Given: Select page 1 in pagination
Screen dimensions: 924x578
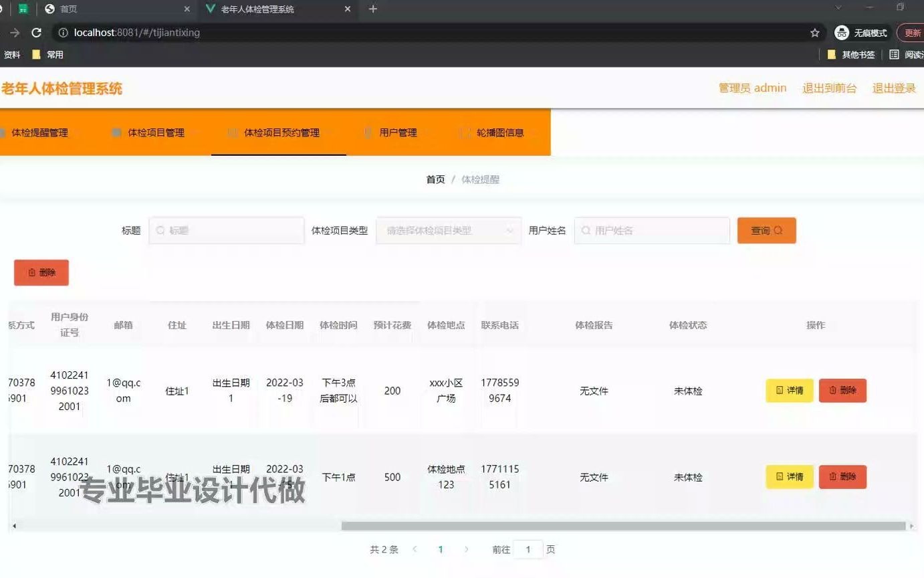Looking at the screenshot, I should pos(441,549).
